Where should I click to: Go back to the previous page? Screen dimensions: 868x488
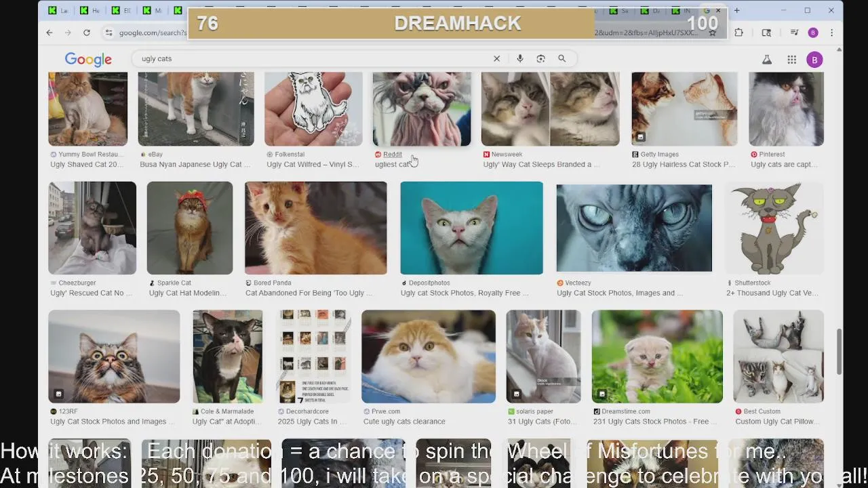[50, 33]
